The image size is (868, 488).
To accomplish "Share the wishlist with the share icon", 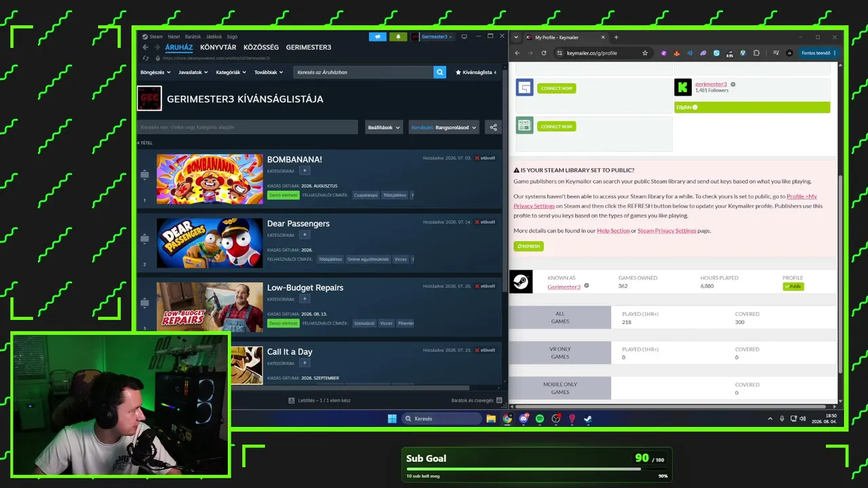I will coord(493,127).
